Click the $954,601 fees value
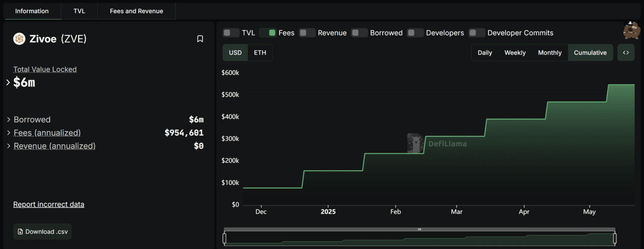This screenshot has width=644, height=249. click(184, 133)
